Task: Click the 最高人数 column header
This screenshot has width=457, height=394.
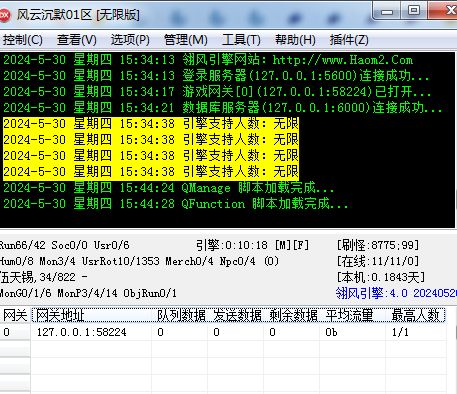Action: 415,315
